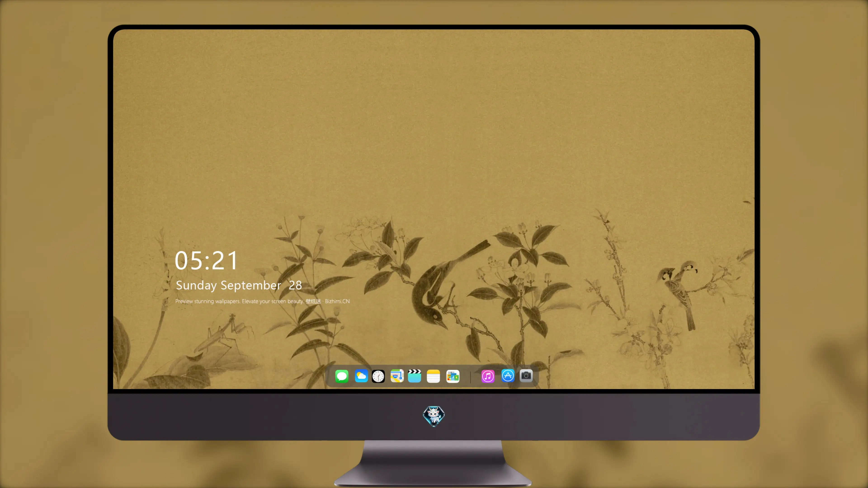Screen dimensions: 868x488
Task: Click the 05:21 clock display
Action: [206, 260]
